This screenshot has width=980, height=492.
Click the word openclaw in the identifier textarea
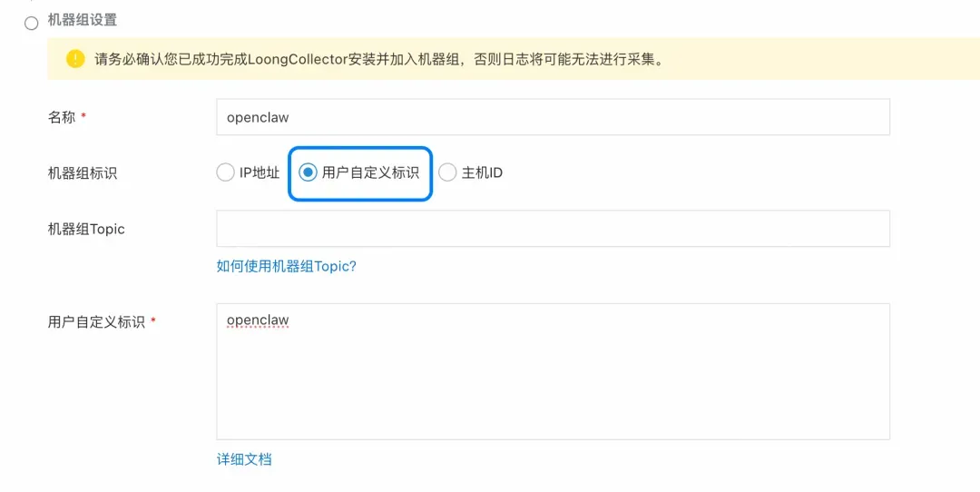click(258, 320)
